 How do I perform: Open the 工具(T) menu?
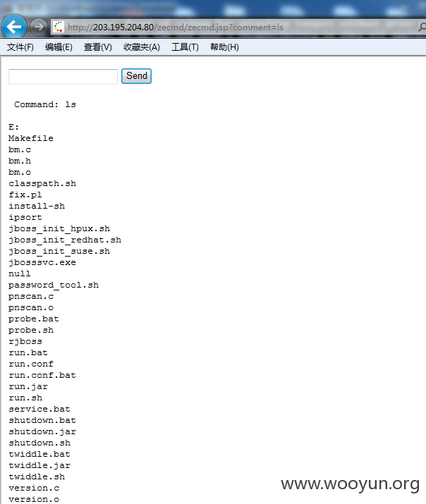click(x=185, y=47)
